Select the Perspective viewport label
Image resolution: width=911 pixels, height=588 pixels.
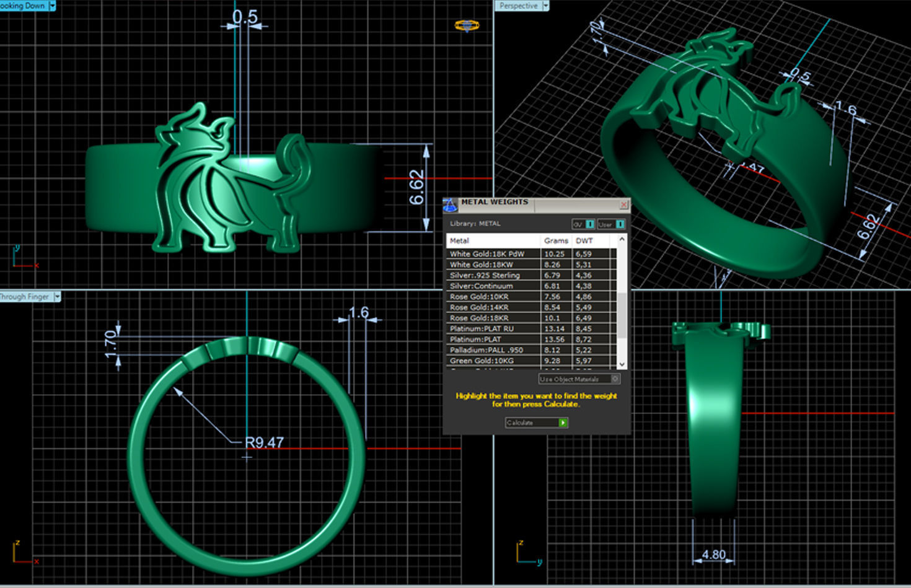(519, 6)
